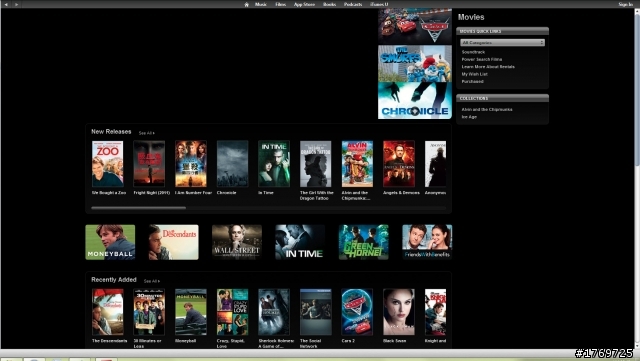Open the Films store tab
The image size is (640, 361).
(280, 4)
